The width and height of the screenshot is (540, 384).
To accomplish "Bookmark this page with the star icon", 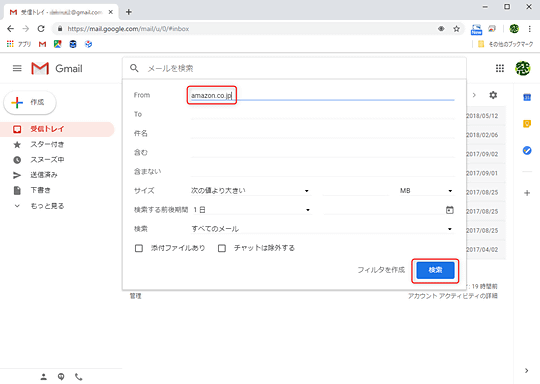I will [x=456, y=29].
